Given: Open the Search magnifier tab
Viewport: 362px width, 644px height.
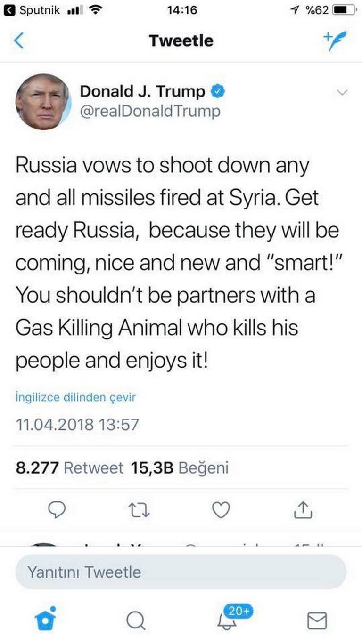Looking at the screenshot, I should coord(136,620).
